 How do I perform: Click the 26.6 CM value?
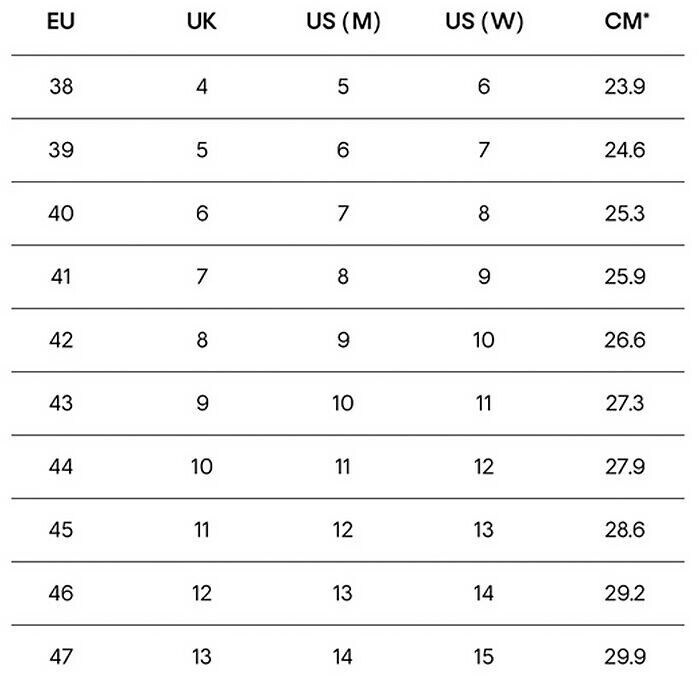tap(625, 340)
